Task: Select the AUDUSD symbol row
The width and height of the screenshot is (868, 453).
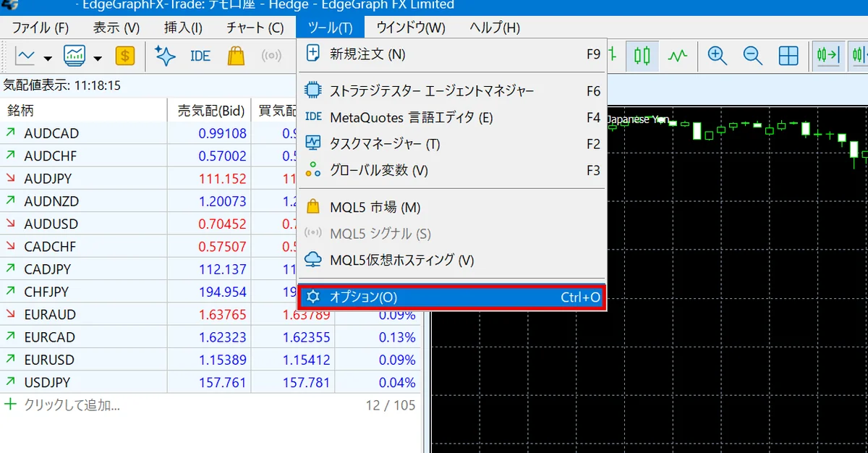Action: point(210,224)
